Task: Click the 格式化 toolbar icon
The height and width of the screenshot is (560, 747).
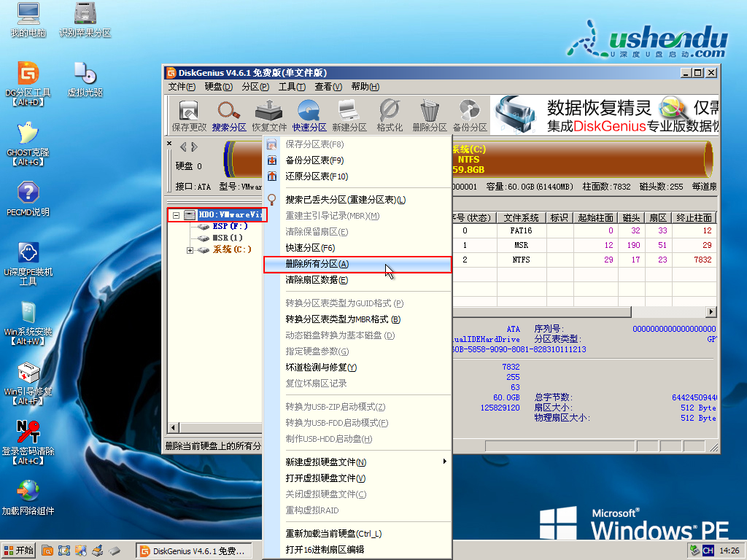Action: [390, 115]
